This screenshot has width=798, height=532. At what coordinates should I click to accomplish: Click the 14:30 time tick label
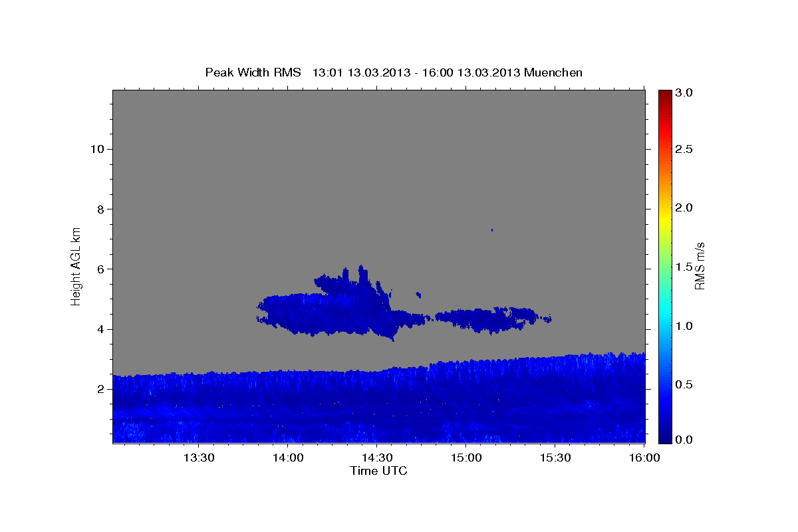[x=376, y=458]
